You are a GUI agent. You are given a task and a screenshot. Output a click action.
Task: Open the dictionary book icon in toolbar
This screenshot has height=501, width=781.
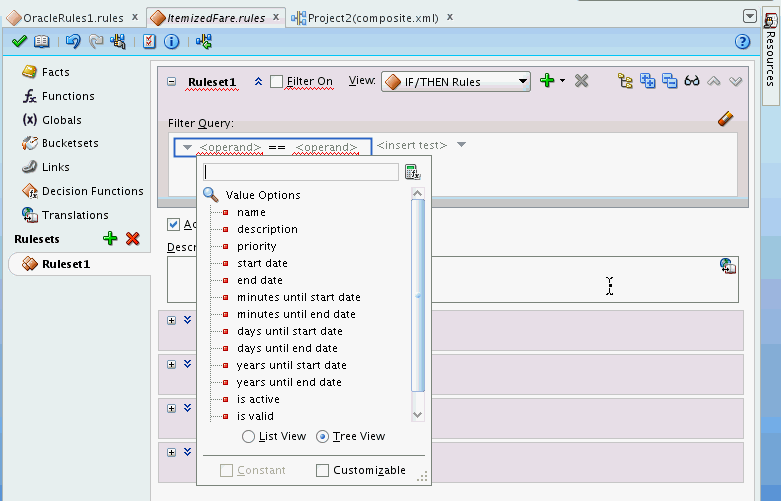pyautogui.click(x=41, y=41)
